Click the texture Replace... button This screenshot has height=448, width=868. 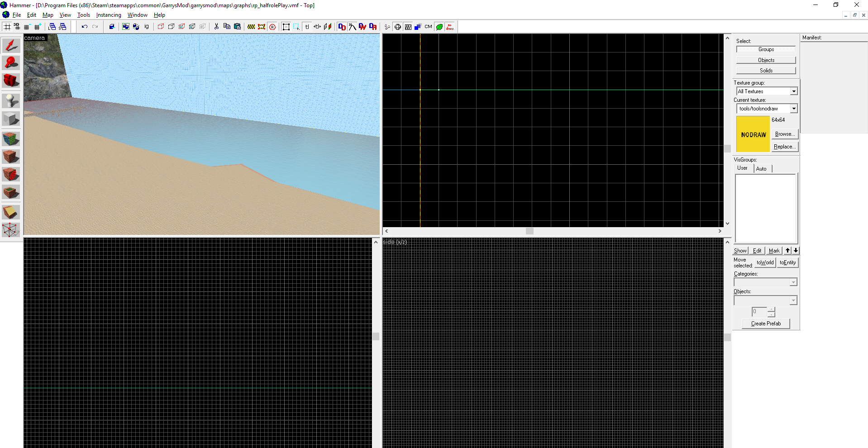click(785, 147)
